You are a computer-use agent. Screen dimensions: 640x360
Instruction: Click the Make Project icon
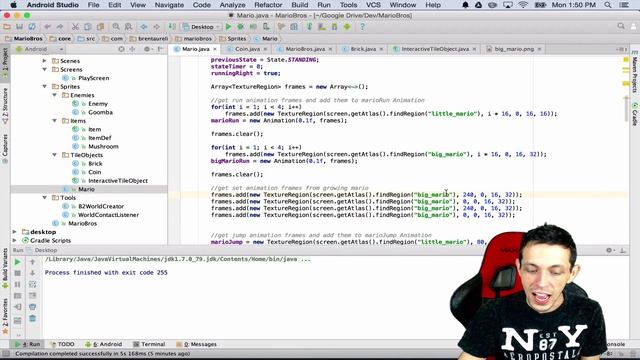click(172, 27)
